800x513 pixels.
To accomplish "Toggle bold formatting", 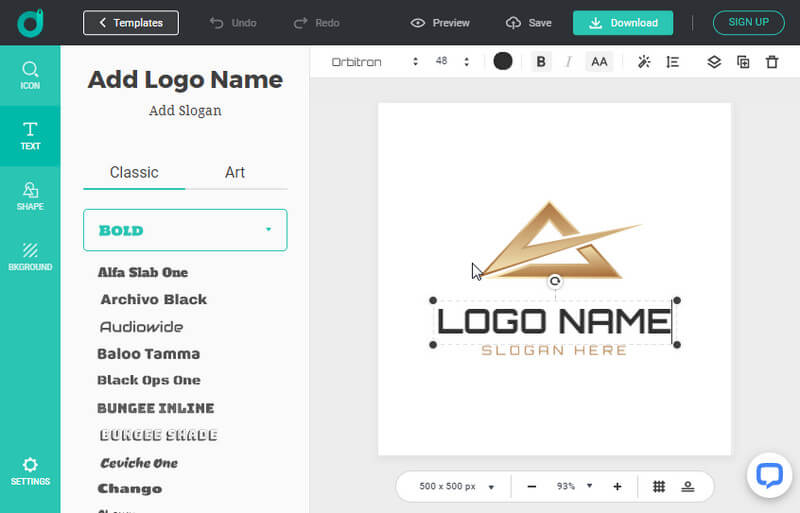I will tap(541, 62).
